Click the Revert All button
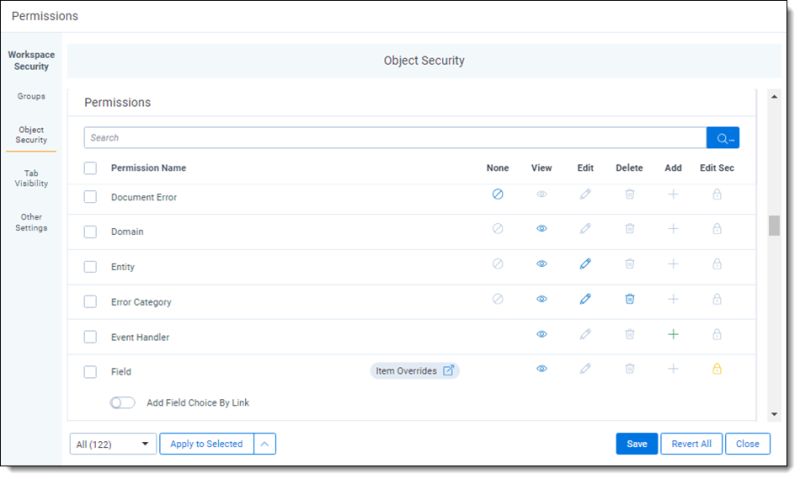This screenshot has width=800, height=479. pyautogui.click(x=691, y=444)
